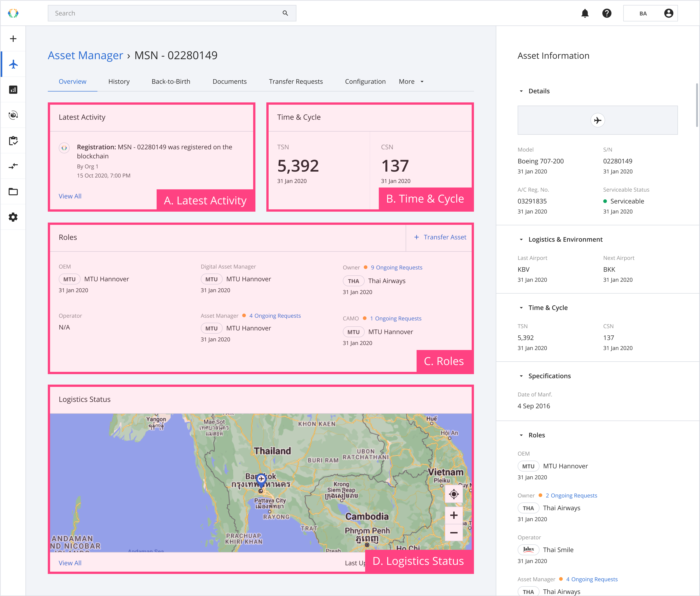Open the notifications bell
Image resolution: width=700 pixels, height=596 pixels.
pyautogui.click(x=585, y=13)
